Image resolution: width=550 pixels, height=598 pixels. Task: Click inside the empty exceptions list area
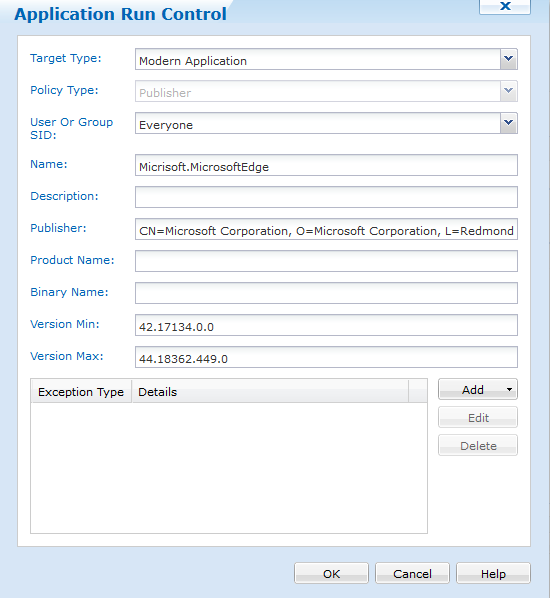point(229,468)
